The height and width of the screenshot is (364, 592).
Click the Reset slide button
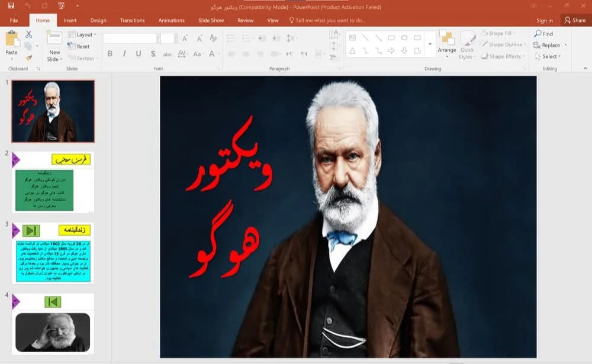click(79, 46)
